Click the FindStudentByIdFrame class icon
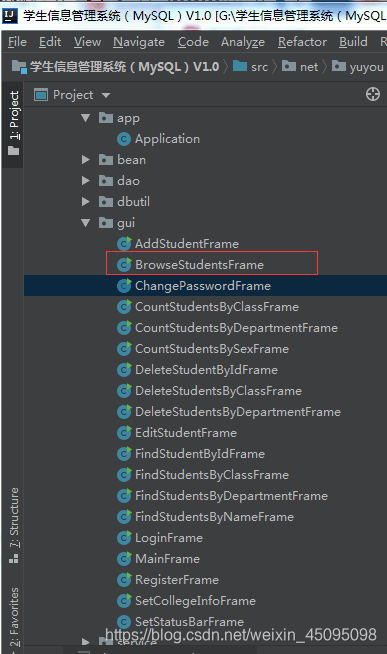 124,454
